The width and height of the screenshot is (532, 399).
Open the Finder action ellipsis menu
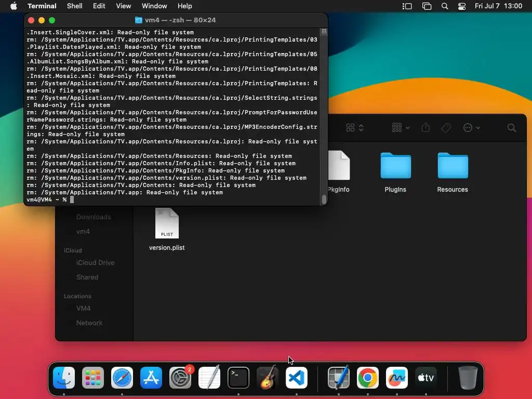point(471,128)
